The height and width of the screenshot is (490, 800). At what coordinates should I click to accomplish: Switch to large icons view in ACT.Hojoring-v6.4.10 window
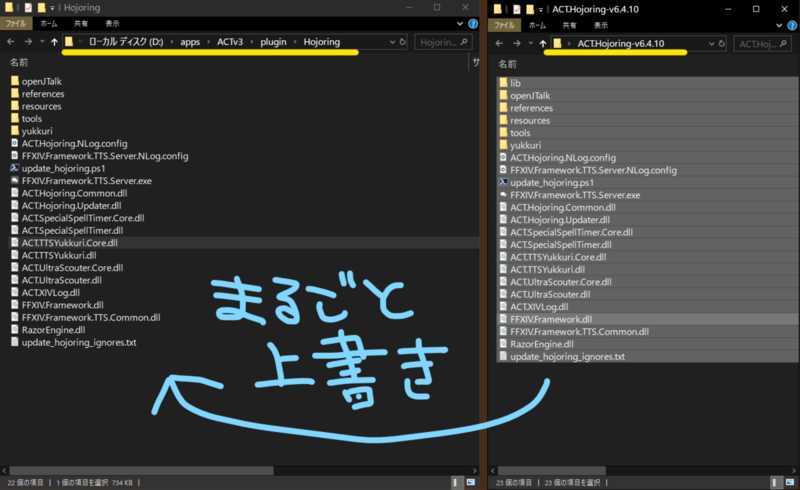click(790, 482)
